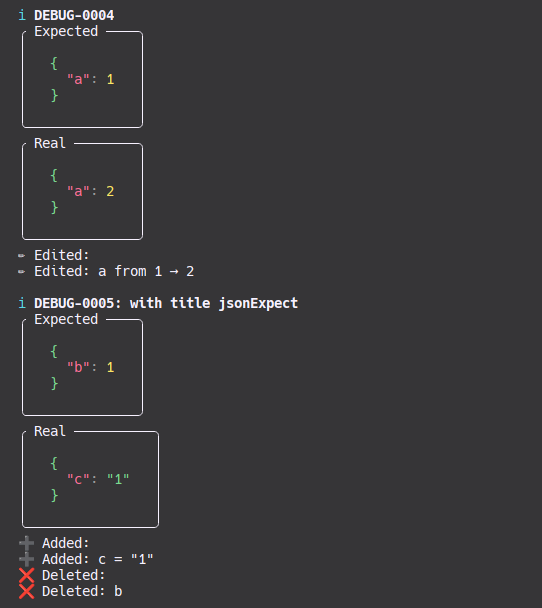The image size is (542, 608).
Task: Click the Expected box label under DEBUG-0004
Action: click(x=66, y=31)
